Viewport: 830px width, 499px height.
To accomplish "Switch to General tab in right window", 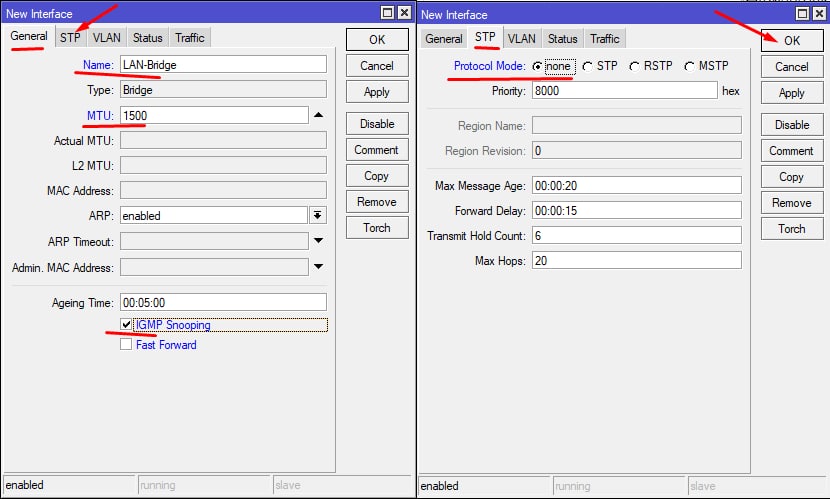I will click(x=444, y=39).
